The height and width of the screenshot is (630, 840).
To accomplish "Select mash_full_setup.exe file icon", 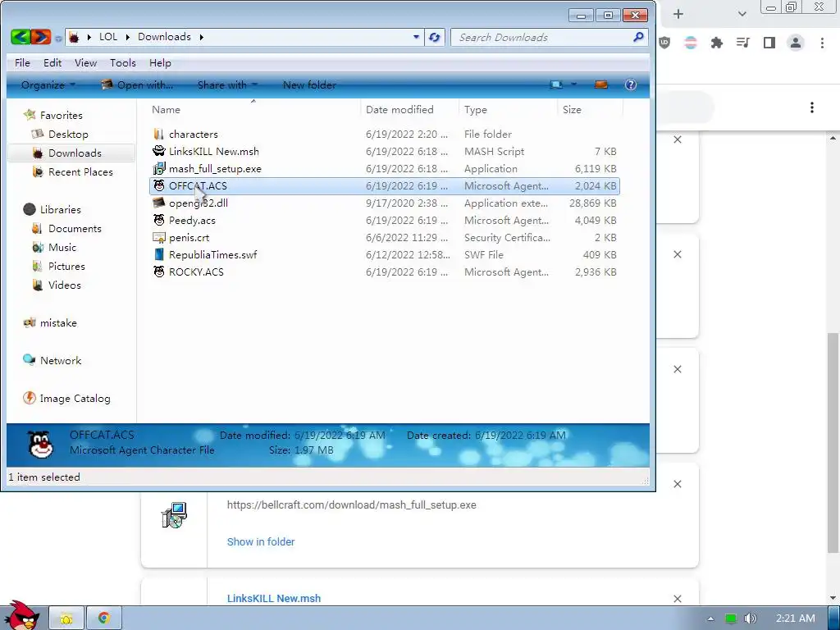I will tap(158, 168).
